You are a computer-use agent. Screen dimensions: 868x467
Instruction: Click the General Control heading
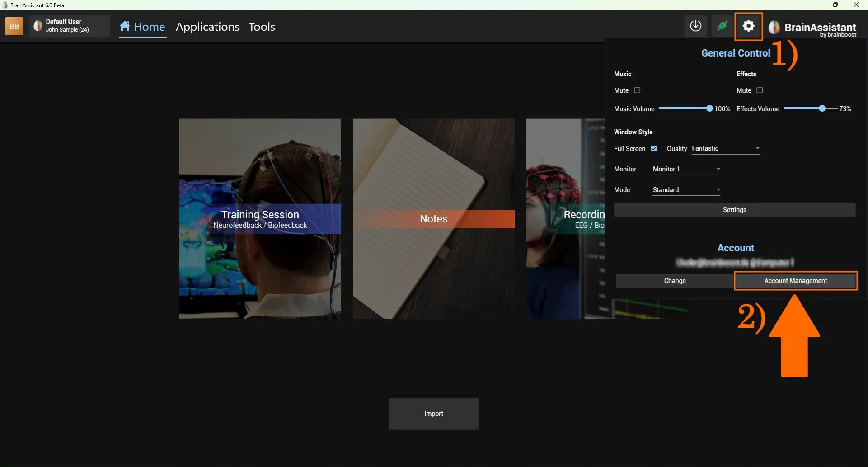(736, 53)
